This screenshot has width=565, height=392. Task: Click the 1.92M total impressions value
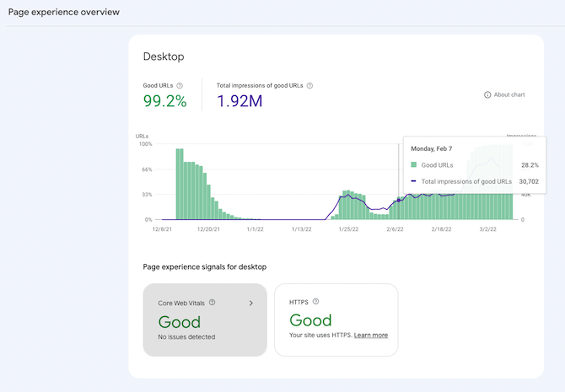tap(239, 102)
